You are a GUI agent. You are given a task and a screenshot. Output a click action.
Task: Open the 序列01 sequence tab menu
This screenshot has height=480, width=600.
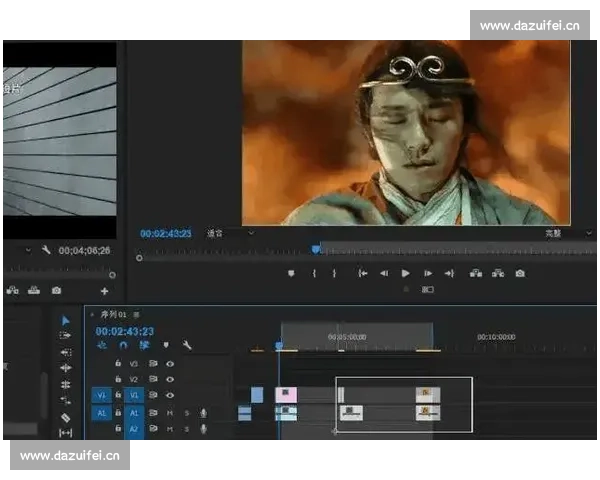[138, 315]
